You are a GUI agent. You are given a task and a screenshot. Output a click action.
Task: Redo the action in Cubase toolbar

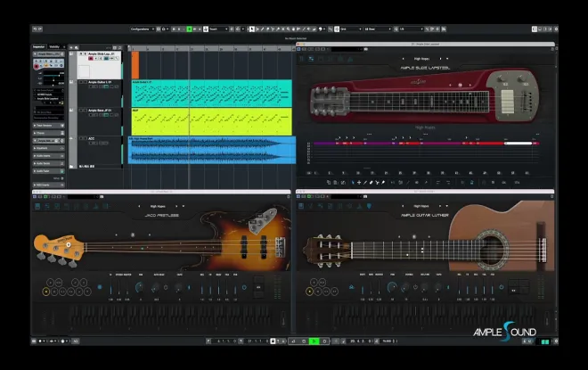pos(40,29)
